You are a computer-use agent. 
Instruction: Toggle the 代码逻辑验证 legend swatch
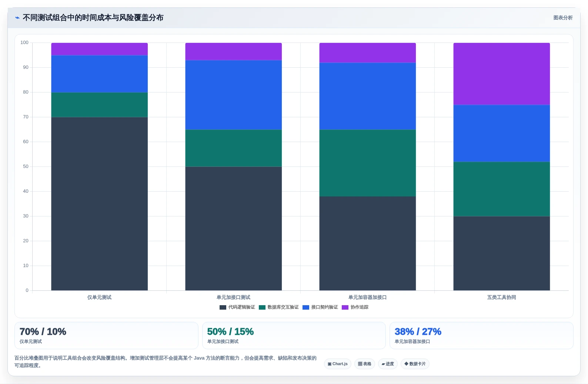223,307
